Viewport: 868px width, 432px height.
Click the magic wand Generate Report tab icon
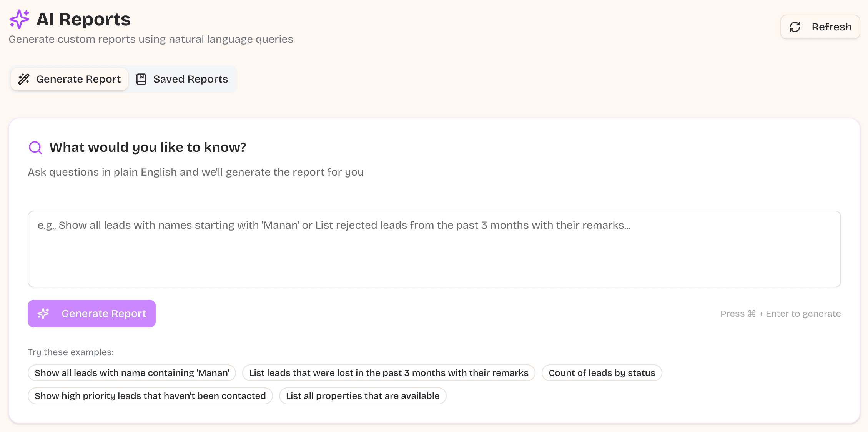pos(24,79)
